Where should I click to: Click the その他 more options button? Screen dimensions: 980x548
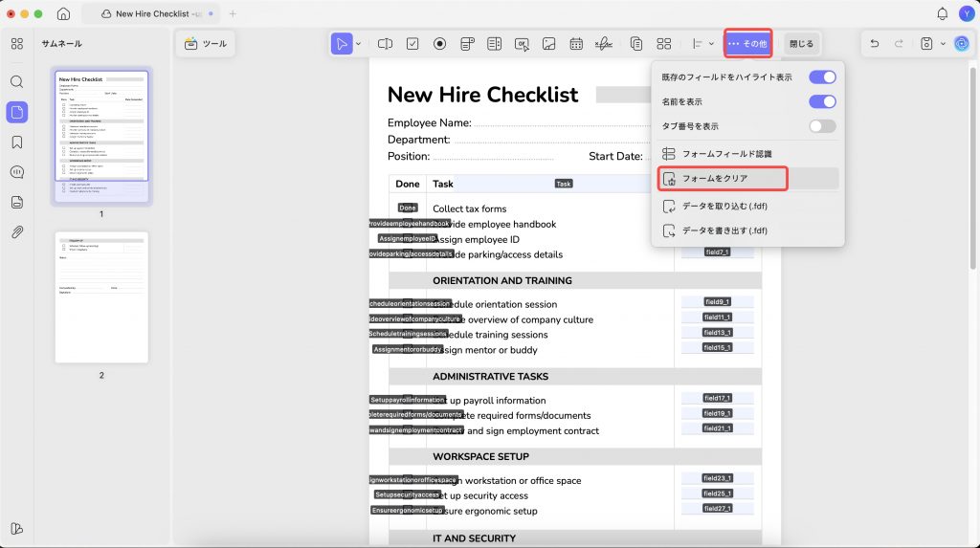[748, 44]
